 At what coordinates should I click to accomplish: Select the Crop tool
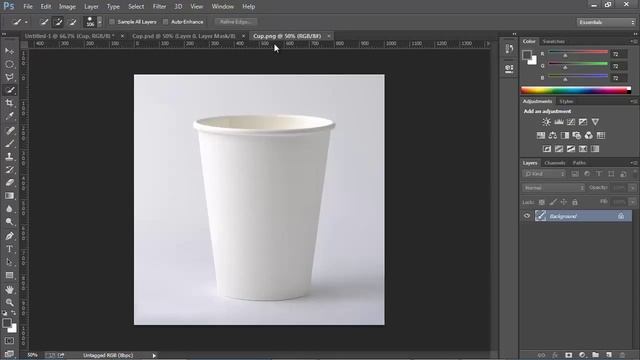coord(9,103)
